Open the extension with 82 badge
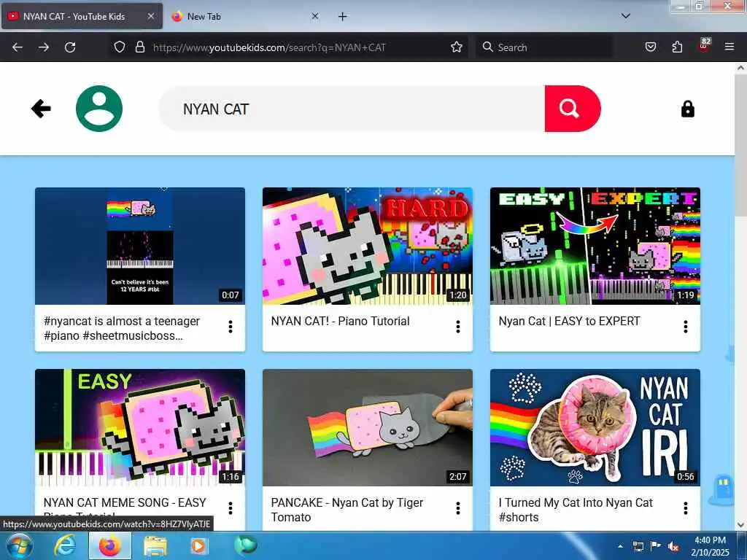747x560 pixels. (704, 46)
